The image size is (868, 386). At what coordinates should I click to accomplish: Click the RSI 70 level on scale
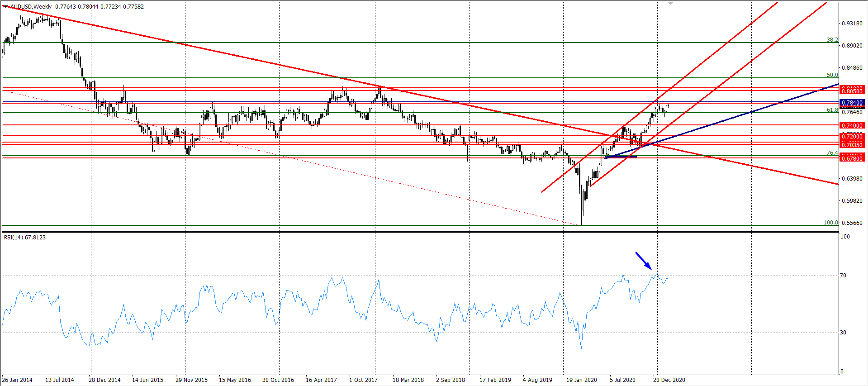pyautogui.click(x=843, y=275)
